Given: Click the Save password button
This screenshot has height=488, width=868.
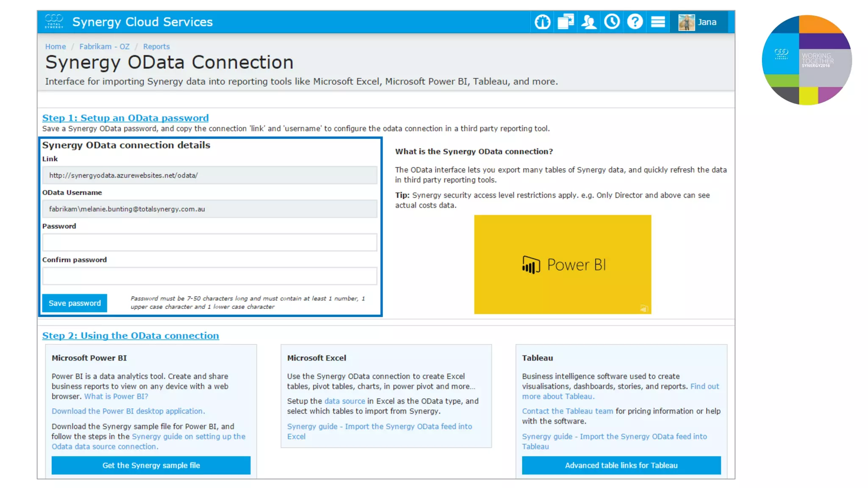Looking at the screenshot, I should pyautogui.click(x=75, y=303).
